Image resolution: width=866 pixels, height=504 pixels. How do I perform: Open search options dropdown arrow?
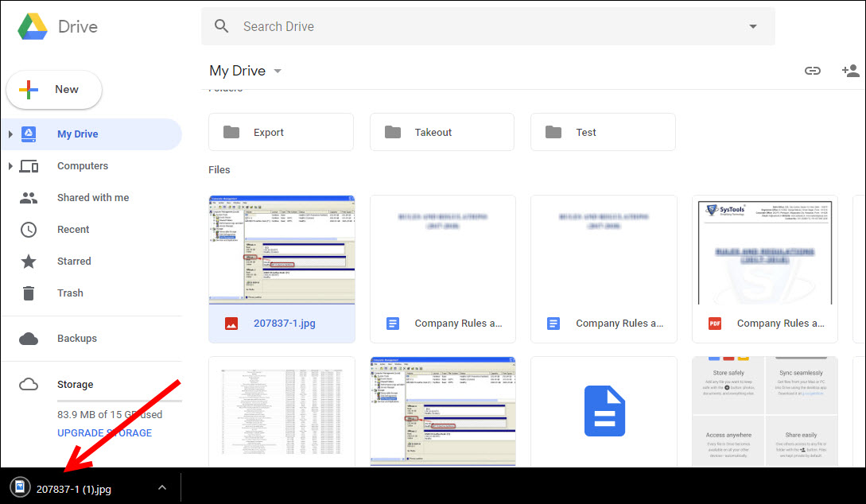(753, 26)
